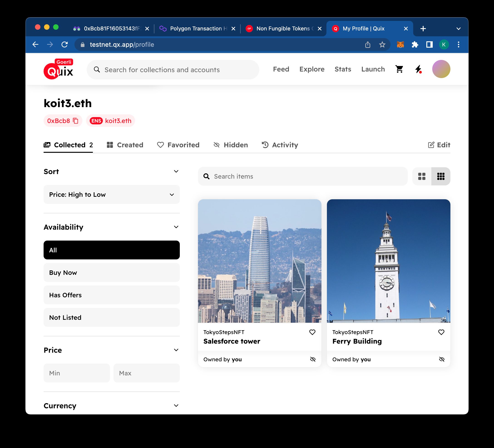The image size is (494, 448).
Task: Click the share page icon in address bar
Action: point(368,44)
